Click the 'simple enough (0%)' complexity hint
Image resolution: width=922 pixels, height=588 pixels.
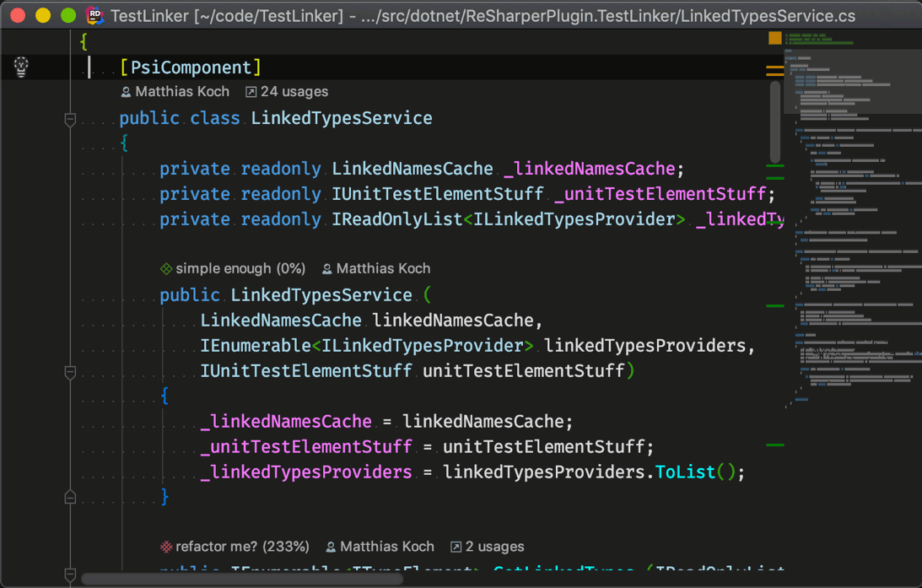click(x=233, y=269)
